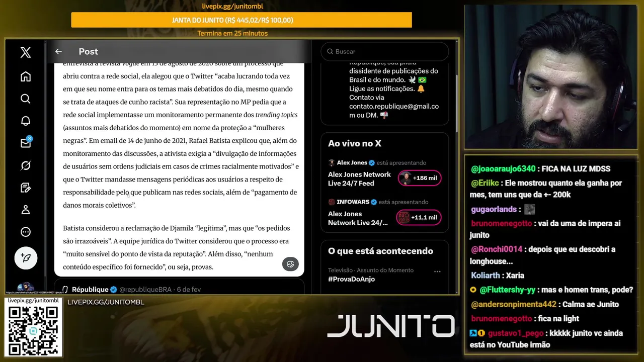The image size is (644, 362).
Task: Open the Notifications bell icon
Action: (26, 121)
